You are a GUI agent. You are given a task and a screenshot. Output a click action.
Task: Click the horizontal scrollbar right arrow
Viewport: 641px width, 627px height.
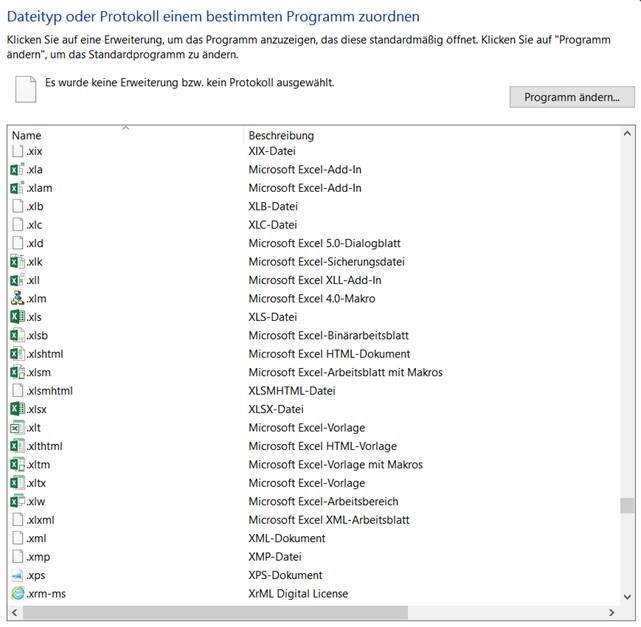(612, 612)
